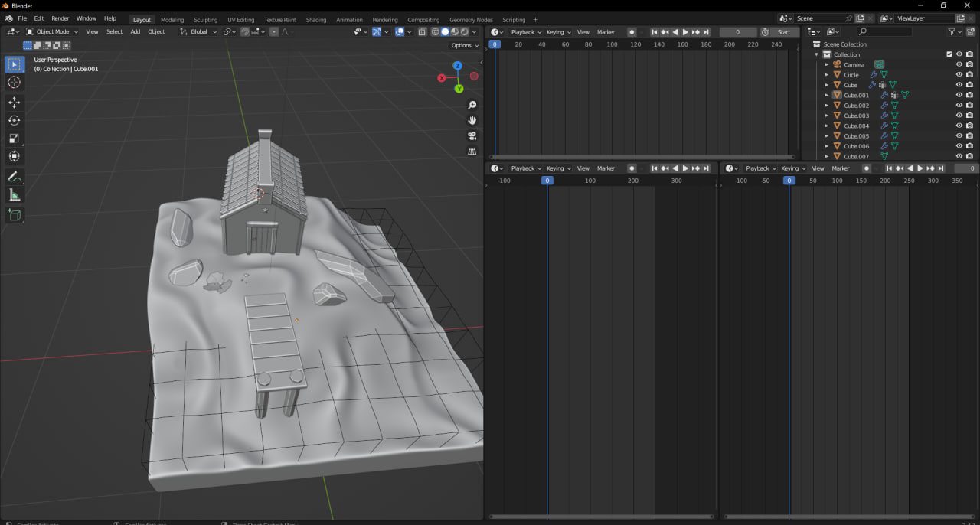Click the pan hand icon in viewport
Viewport: 980px width, 525px height.
[x=472, y=120]
